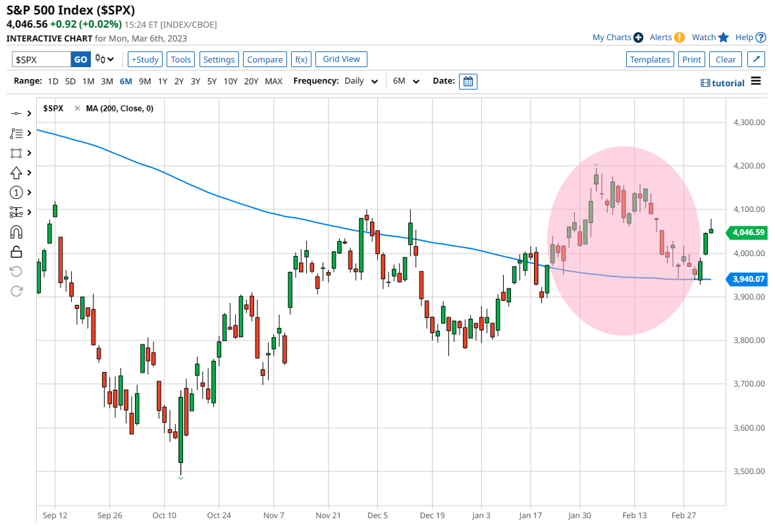Image resolution: width=775 pixels, height=532 pixels.
Task: Click the expand chart fullscreen button
Action: pyautogui.click(x=756, y=59)
